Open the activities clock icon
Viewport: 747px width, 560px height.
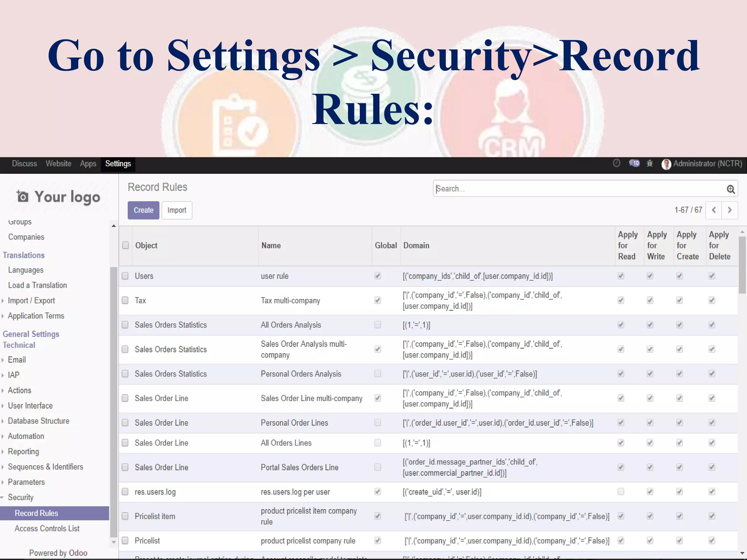point(616,163)
